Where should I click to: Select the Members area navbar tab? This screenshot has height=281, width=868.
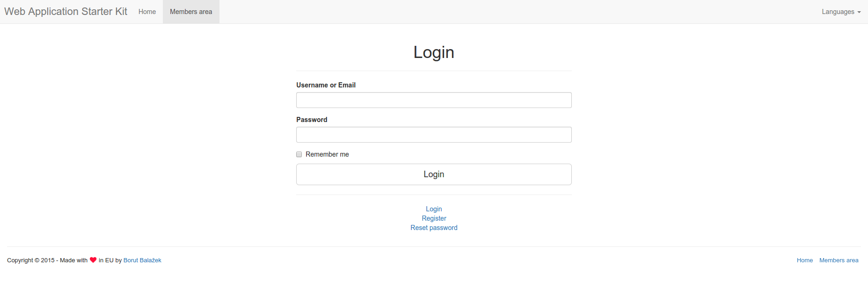[x=191, y=12]
